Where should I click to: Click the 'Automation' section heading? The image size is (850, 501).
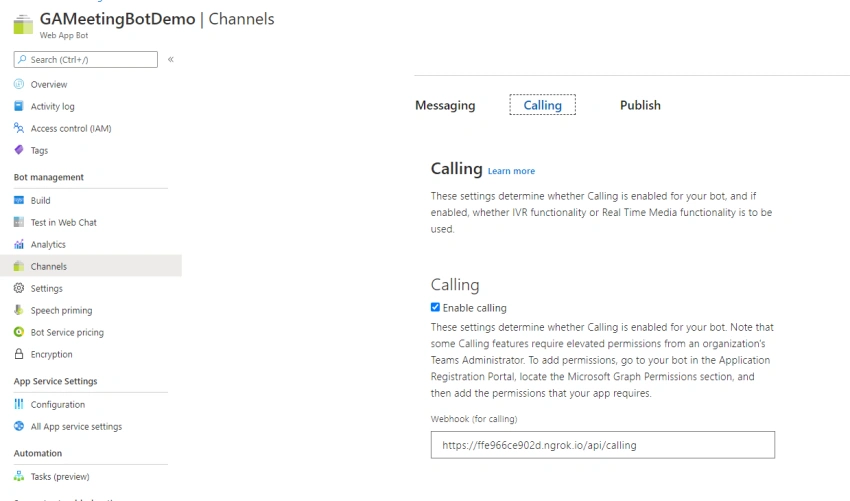coord(38,453)
